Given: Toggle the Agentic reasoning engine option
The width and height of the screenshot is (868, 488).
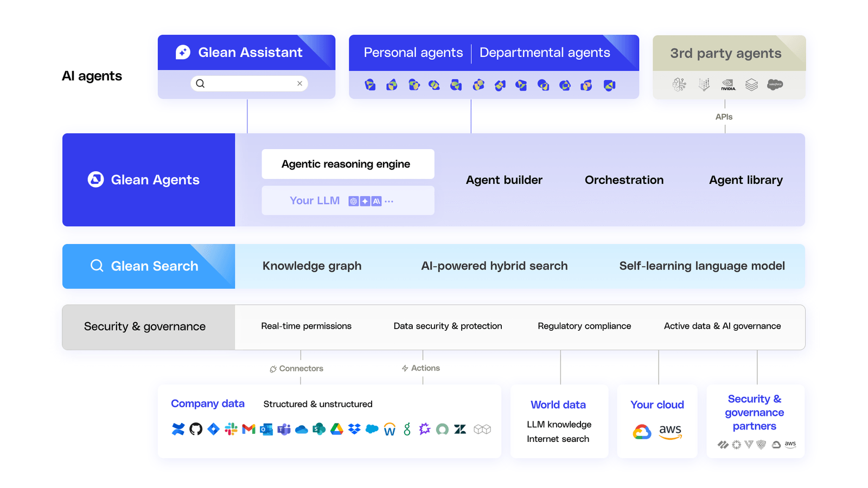Looking at the screenshot, I should [348, 164].
